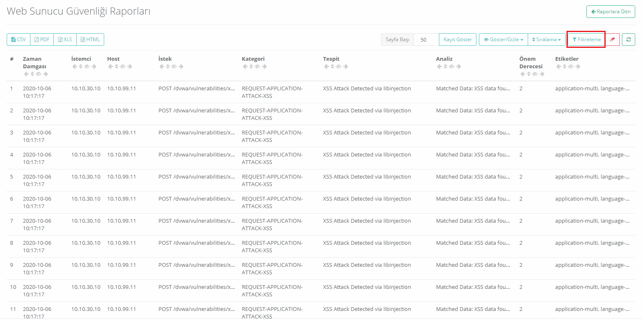Export the report as HTML
The width and height of the screenshot is (644, 323).
(x=90, y=40)
